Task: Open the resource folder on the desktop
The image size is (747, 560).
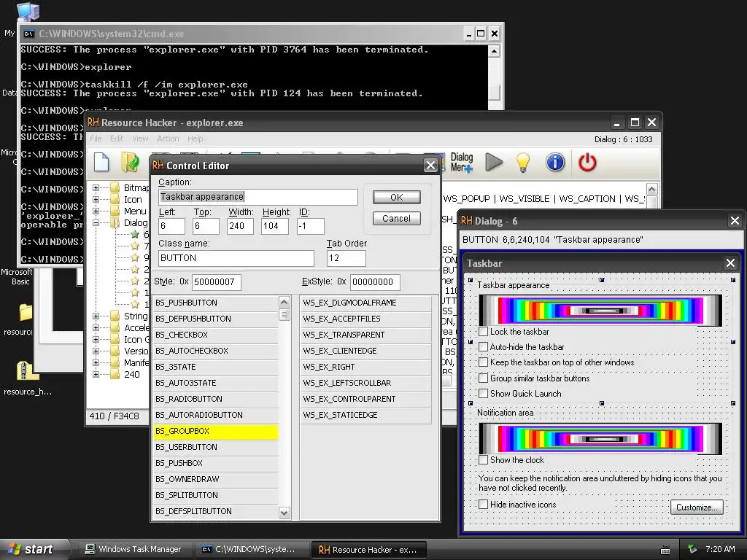Action: 26,313
